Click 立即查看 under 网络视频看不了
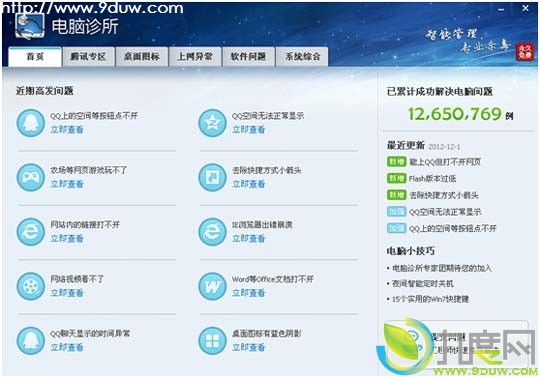Screen dimensions: 540x378 (67, 293)
